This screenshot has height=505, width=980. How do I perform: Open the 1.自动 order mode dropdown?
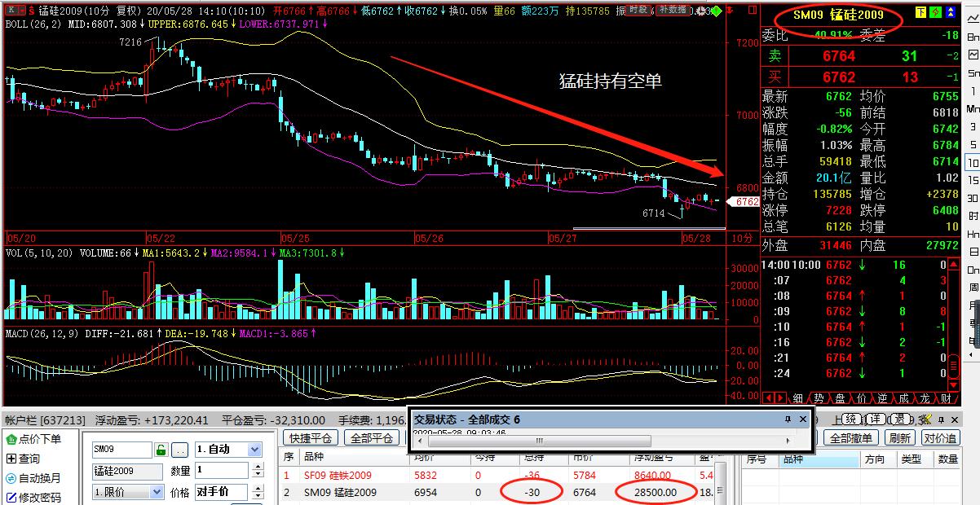click(x=254, y=450)
